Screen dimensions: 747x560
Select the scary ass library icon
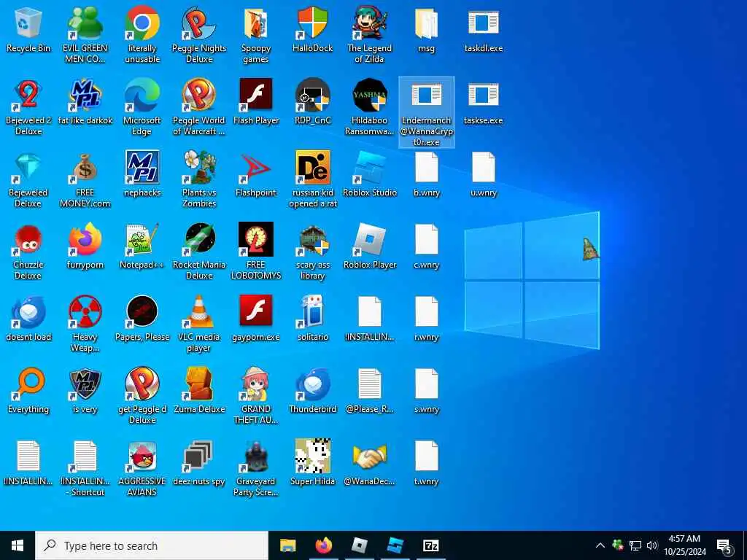312,240
